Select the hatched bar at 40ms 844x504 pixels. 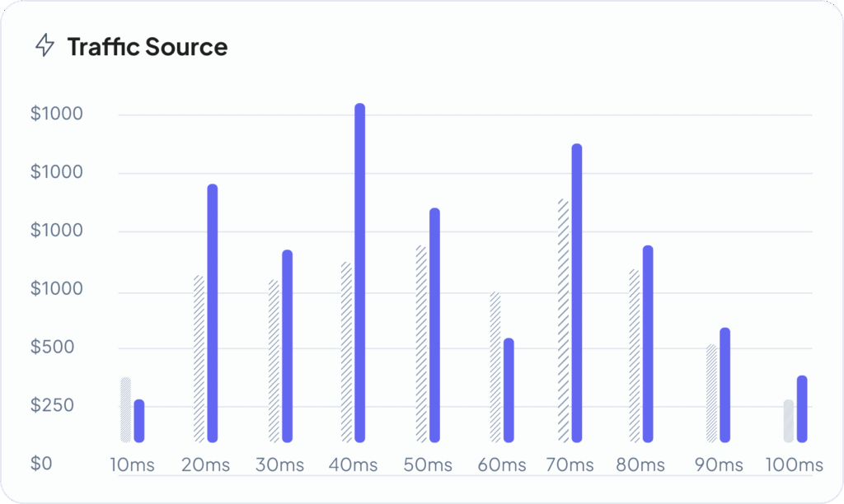[x=346, y=352]
